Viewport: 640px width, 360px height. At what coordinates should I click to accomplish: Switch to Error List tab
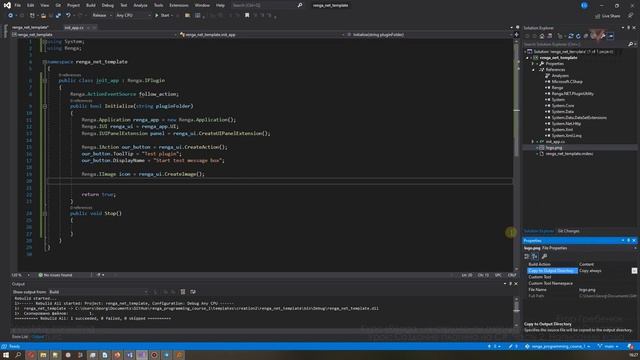pyautogui.click(x=20, y=337)
